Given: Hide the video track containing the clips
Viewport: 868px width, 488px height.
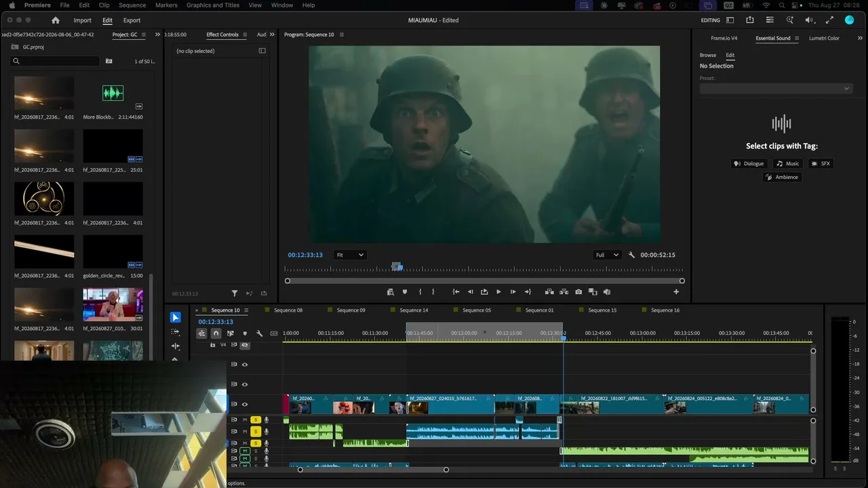Looking at the screenshot, I should 245,405.
